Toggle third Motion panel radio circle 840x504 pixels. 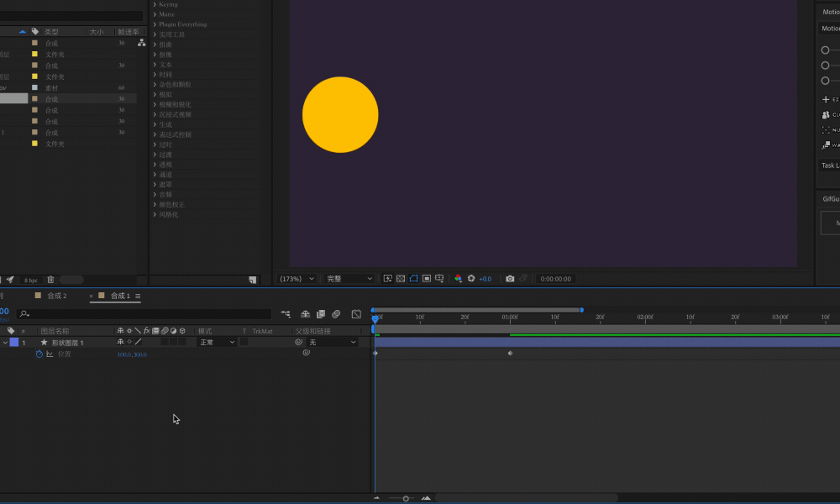(825, 81)
